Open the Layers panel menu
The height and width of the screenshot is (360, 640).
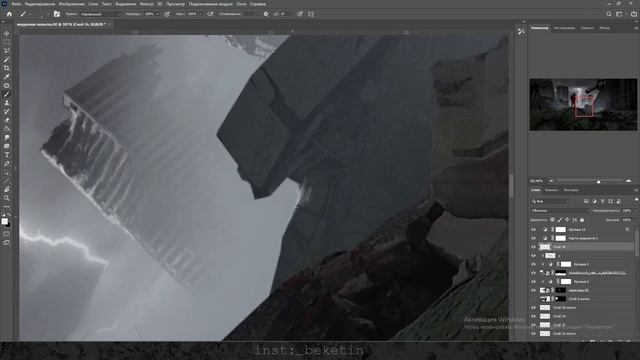(636, 190)
